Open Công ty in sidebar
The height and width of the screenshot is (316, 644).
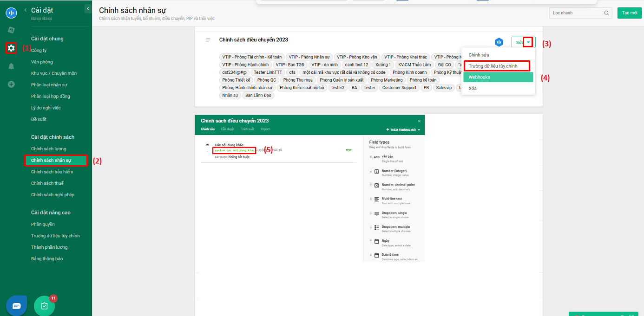pyautogui.click(x=39, y=50)
